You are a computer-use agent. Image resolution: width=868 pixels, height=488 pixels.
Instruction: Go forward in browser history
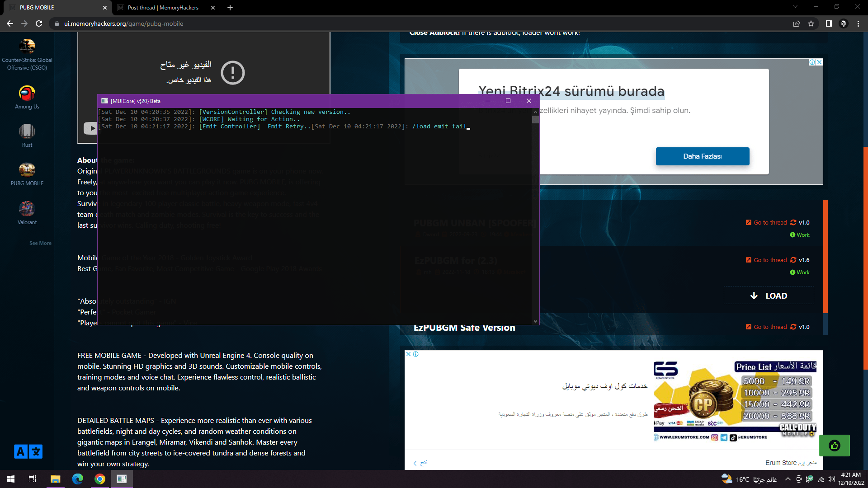24,23
